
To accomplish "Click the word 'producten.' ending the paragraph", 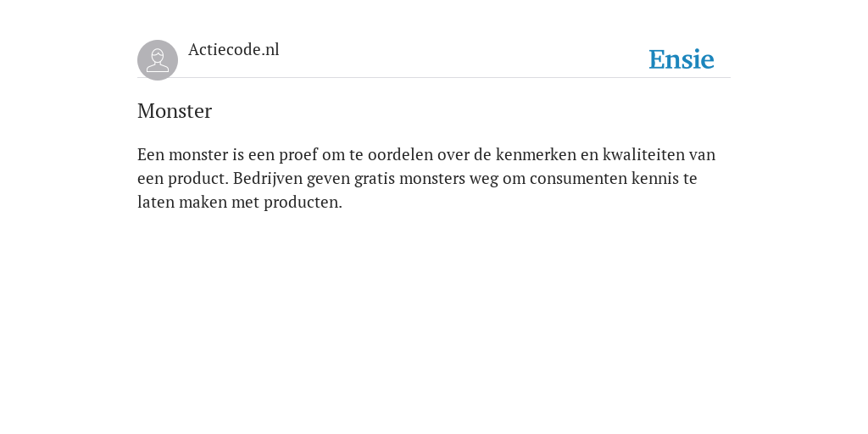I will pyautogui.click(x=303, y=202).
